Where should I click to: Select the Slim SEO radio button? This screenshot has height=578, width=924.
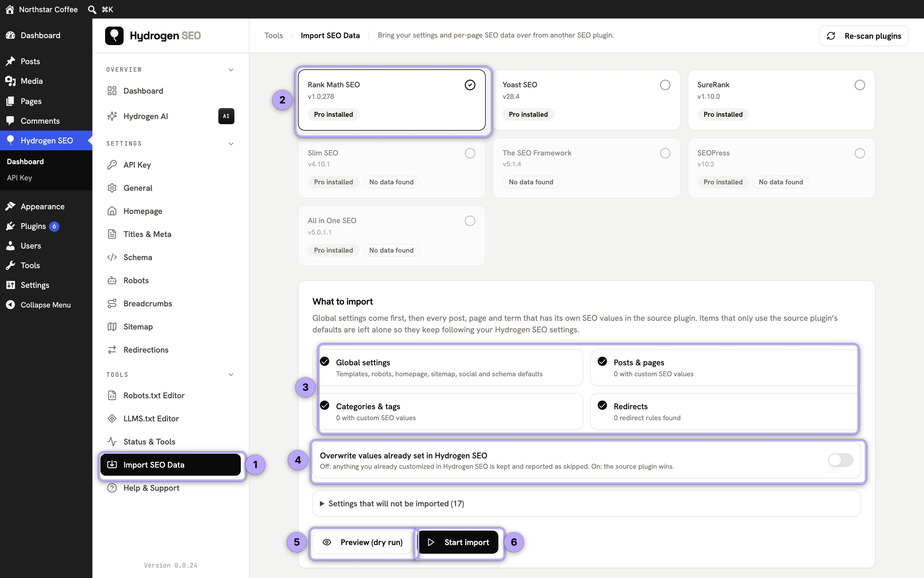(470, 153)
